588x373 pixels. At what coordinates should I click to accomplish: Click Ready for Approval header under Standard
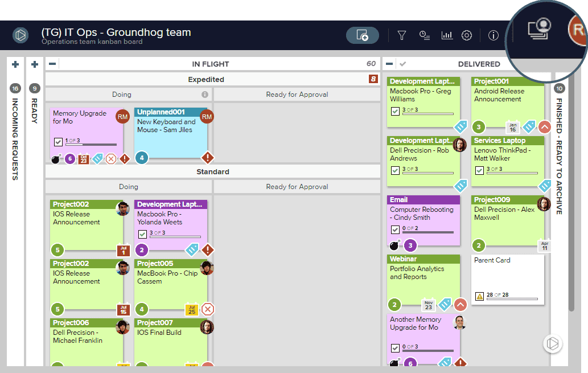(297, 187)
